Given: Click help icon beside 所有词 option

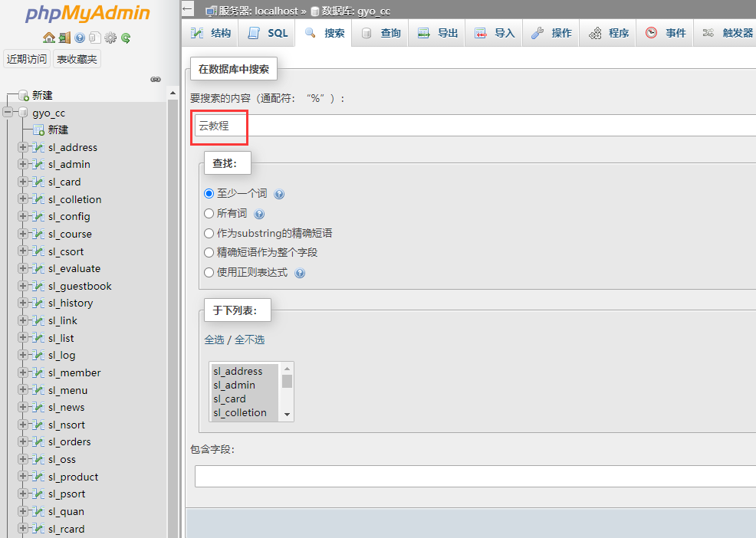Looking at the screenshot, I should point(259,215).
